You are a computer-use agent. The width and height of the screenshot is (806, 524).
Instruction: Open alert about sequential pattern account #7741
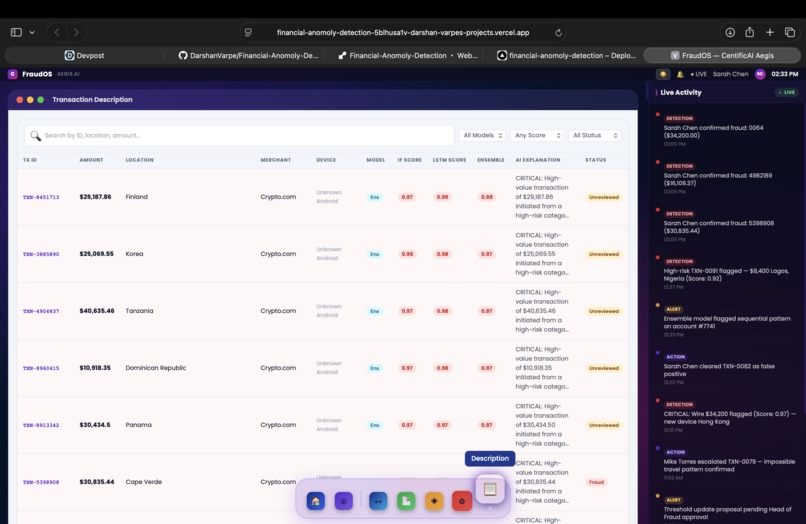pos(727,322)
